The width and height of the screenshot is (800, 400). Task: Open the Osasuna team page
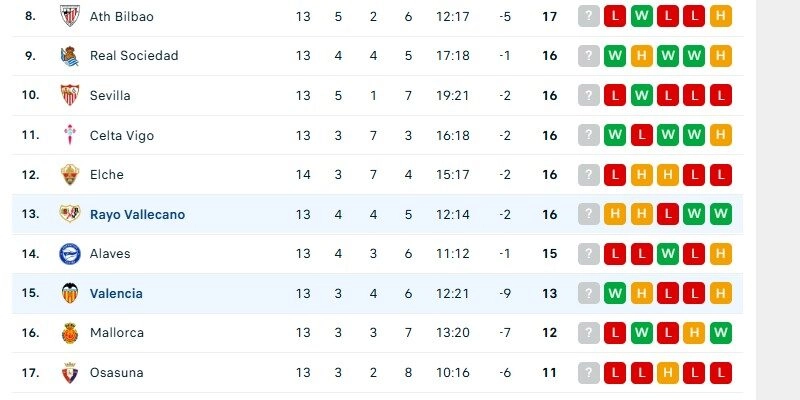tap(117, 372)
